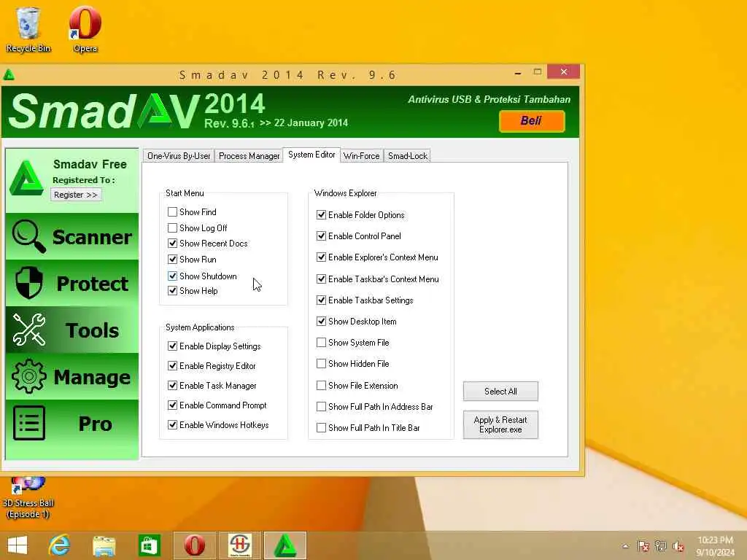
Task: Open the 3D Stress Ball desktop shortcut
Action: [28, 497]
